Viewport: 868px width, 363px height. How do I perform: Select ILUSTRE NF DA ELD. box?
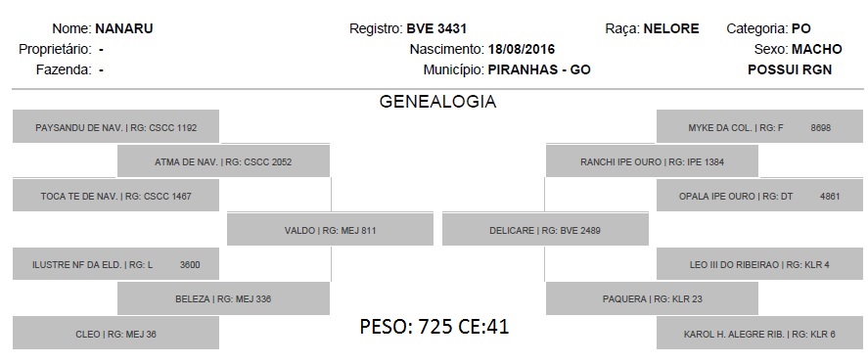pyautogui.click(x=115, y=264)
